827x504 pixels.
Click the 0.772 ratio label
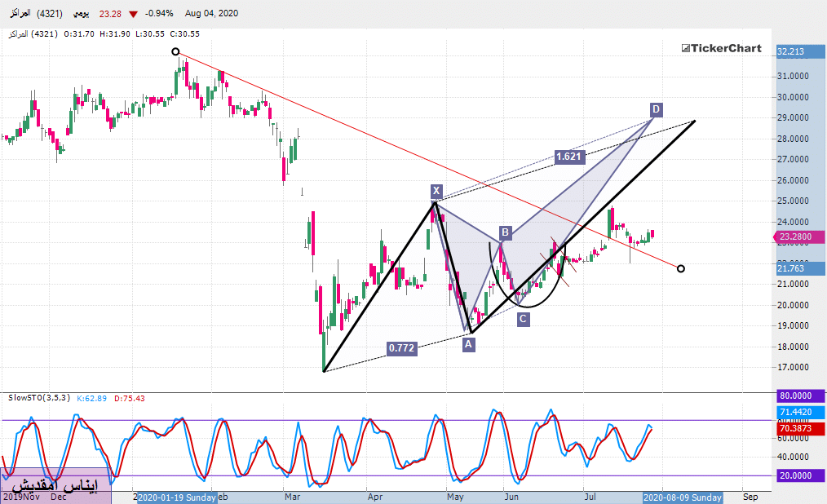pos(401,348)
